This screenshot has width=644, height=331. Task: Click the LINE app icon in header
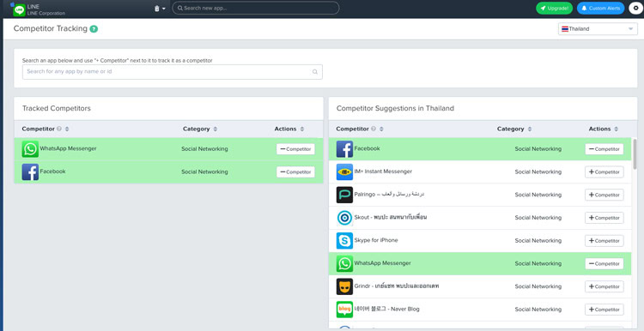pos(19,9)
